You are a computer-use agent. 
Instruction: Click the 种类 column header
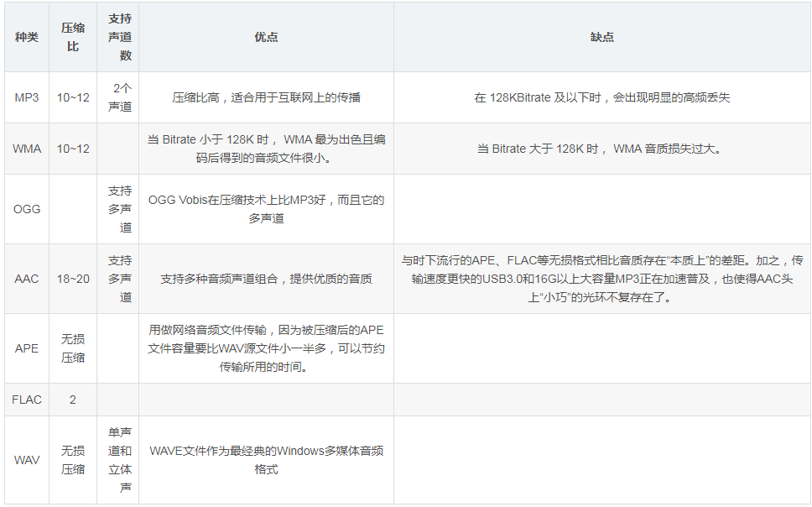coord(26,37)
